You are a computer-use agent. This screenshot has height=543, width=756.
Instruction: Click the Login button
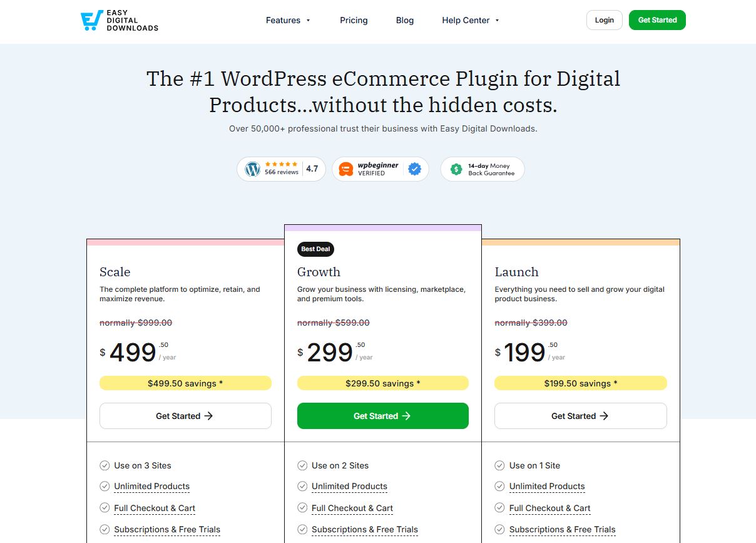coord(603,19)
